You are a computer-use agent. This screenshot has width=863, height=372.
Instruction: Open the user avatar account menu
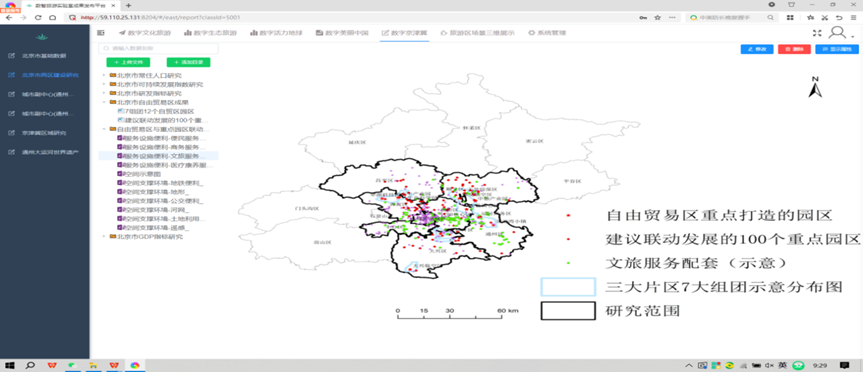[x=838, y=33]
